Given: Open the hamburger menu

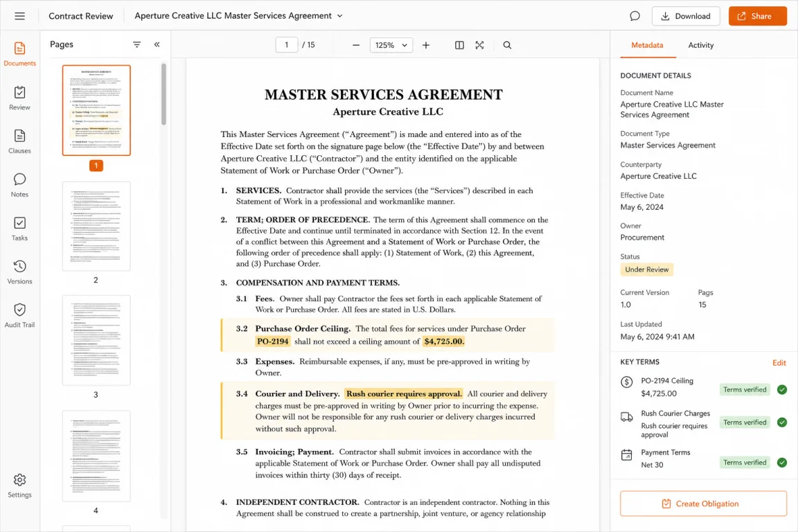Looking at the screenshot, I should pos(20,16).
